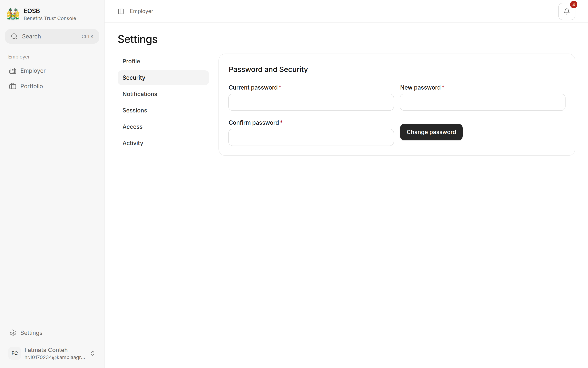Click the Employer breadcrumb in header
Image resolution: width=588 pixels, height=368 pixels.
[x=141, y=11]
